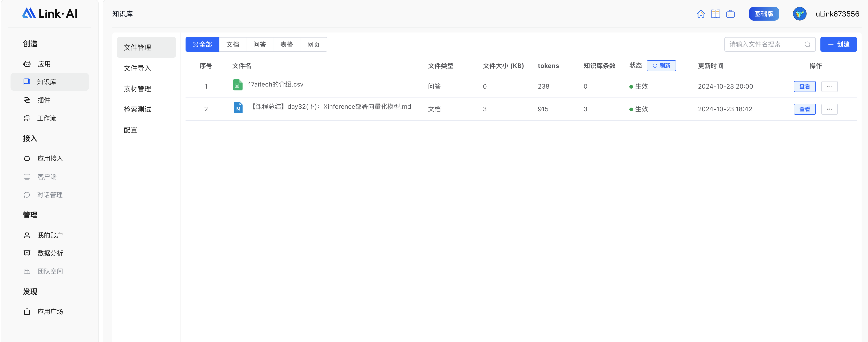Click the green CSV file icon
Screen dimensions: 868x342
[237, 85]
